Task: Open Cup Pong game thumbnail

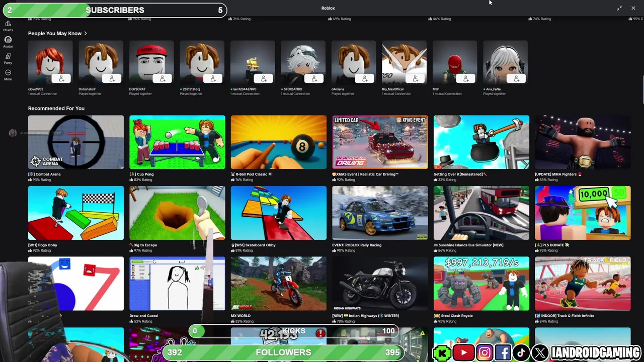Action: click(x=177, y=142)
